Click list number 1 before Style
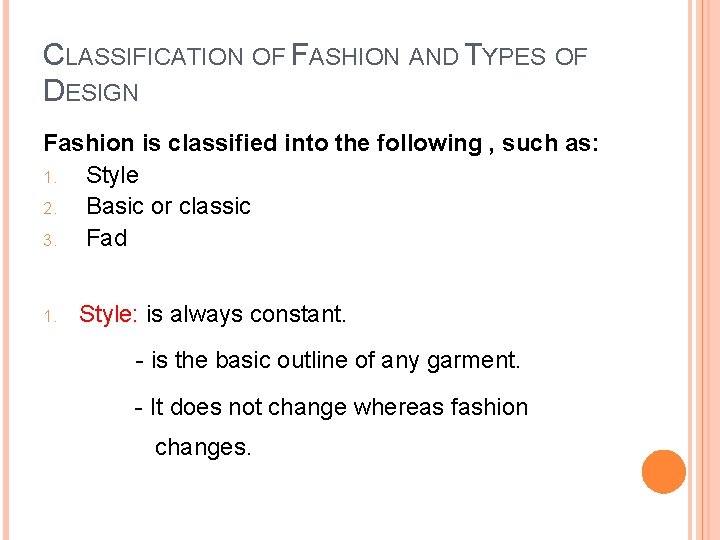Viewport: 720px width, 540px height. [x=50, y=177]
